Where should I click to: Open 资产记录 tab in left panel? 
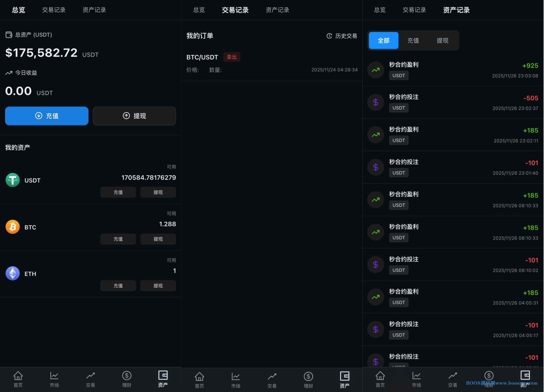(x=94, y=10)
